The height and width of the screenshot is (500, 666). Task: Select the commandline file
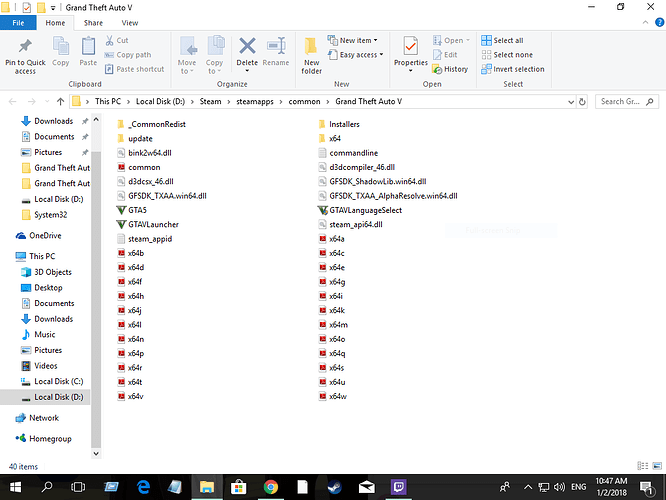(348, 153)
